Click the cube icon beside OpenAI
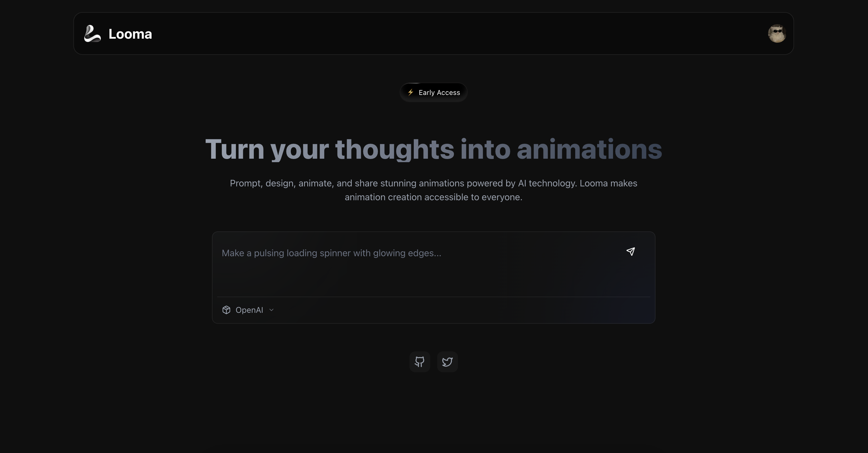Screen dimensions: 868x453 click(226, 310)
